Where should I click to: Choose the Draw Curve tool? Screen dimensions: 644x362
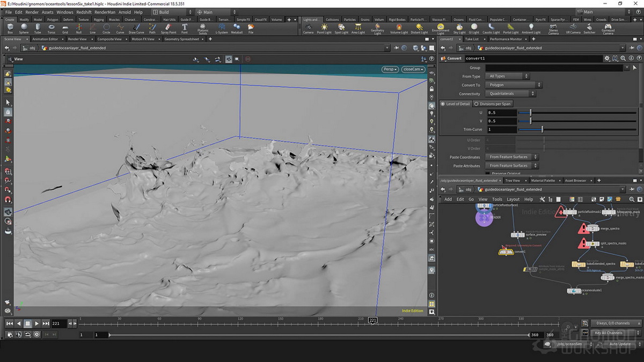136,28
